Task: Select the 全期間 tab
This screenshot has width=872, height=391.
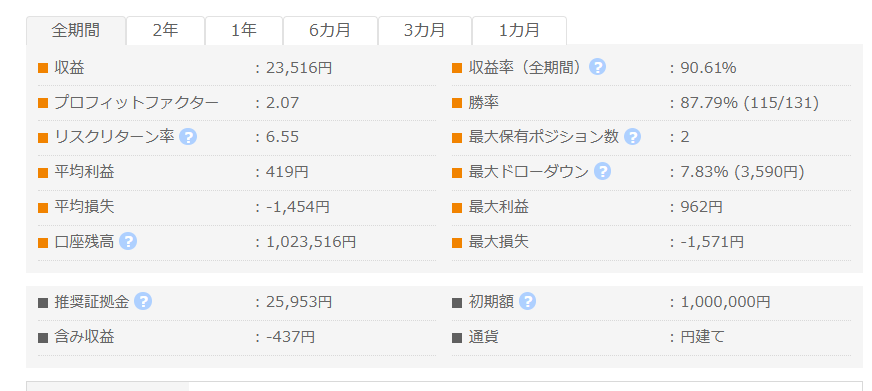Action: click(76, 31)
